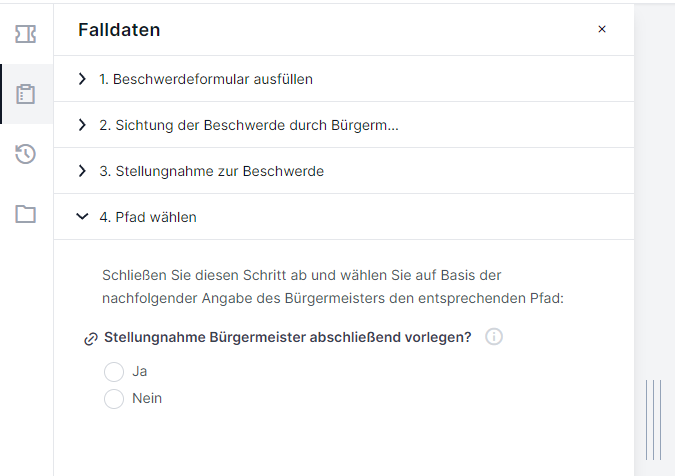Expand chevron for 2. Sichtung der Beschwerde

pyautogui.click(x=82, y=125)
